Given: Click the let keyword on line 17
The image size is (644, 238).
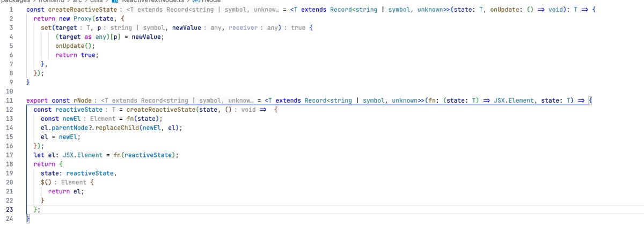Looking at the screenshot, I should tap(39, 155).
